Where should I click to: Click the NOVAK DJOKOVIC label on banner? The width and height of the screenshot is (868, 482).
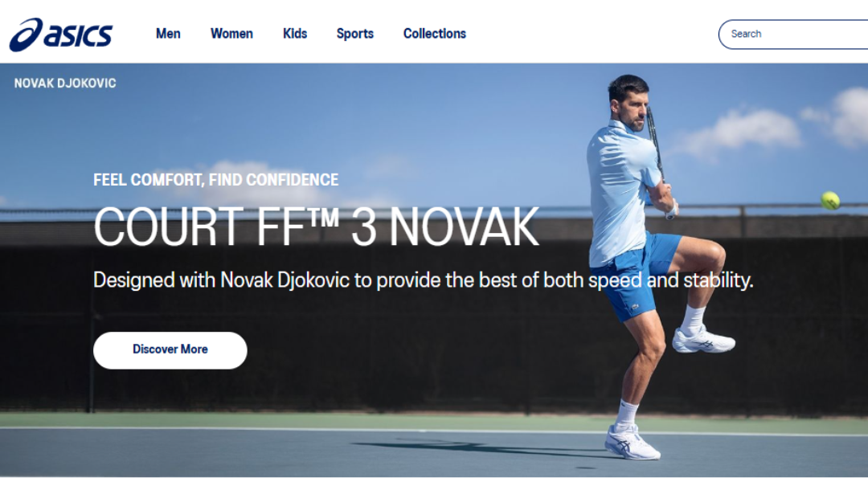pos(65,84)
